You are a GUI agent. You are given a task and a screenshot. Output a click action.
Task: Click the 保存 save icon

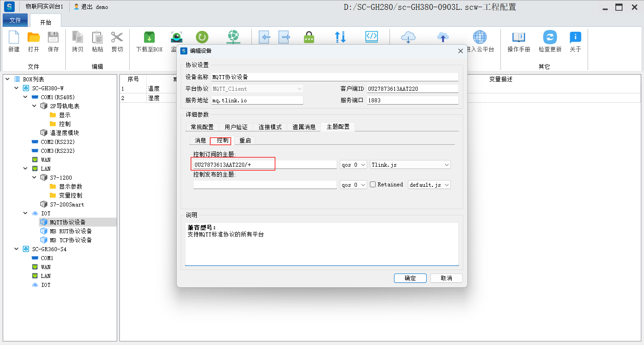click(53, 38)
